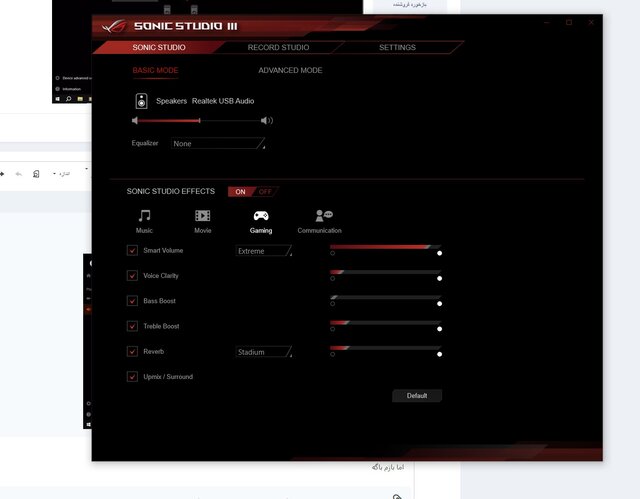Disable the Bass Boost checkbox
The image size is (640, 499).
tap(132, 301)
